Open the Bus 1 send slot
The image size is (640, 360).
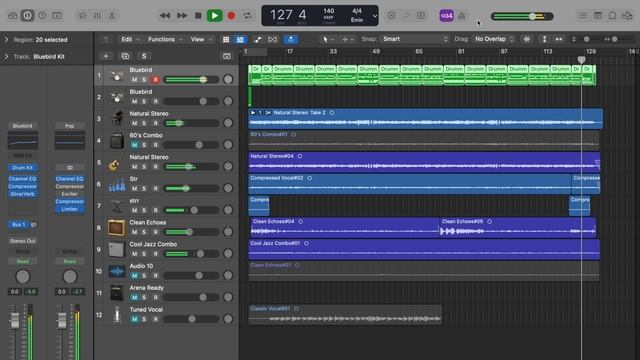[x=18, y=224]
